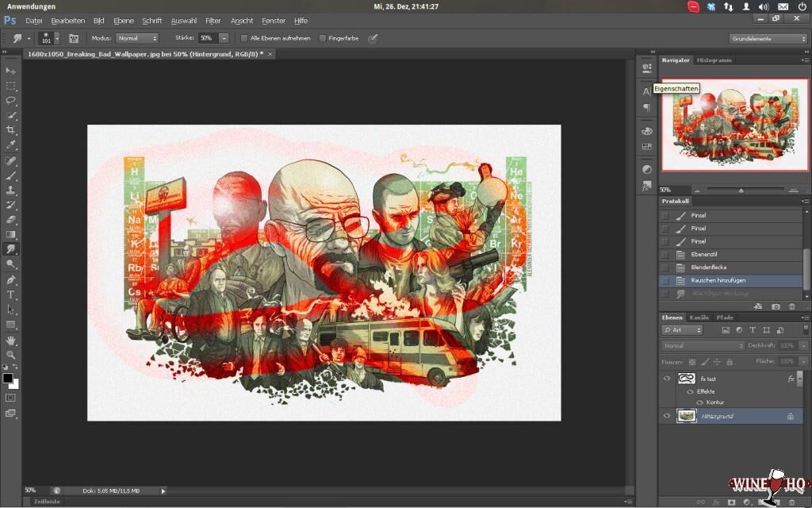Open the tool preset picker arrow

pyautogui.click(x=29, y=38)
